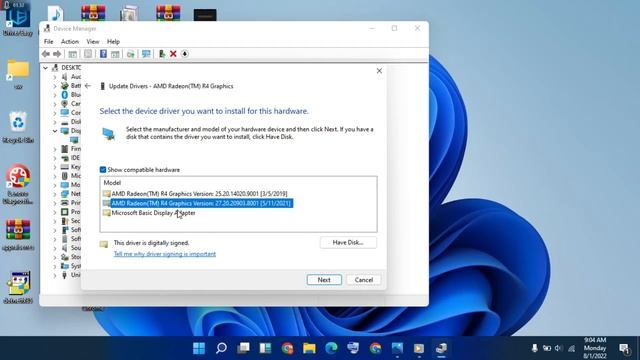Collapse the Display adapters tree node chevron
Viewport: 640px width, 360px height.
coord(55,131)
